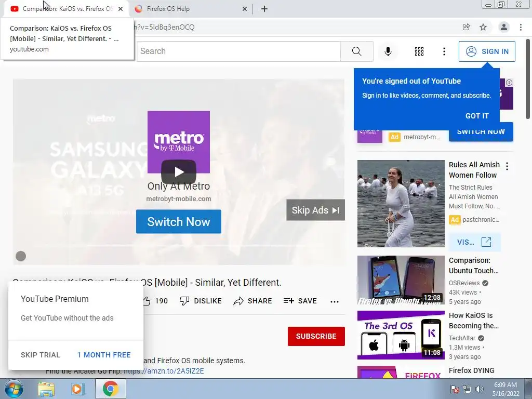Click the volume speaker tray icon
The height and width of the screenshot is (399, 532).
(x=480, y=389)
